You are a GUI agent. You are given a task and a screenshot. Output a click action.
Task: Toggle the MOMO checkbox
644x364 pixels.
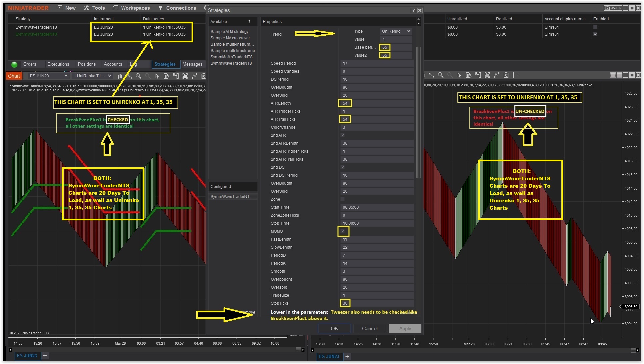[342, 231]
